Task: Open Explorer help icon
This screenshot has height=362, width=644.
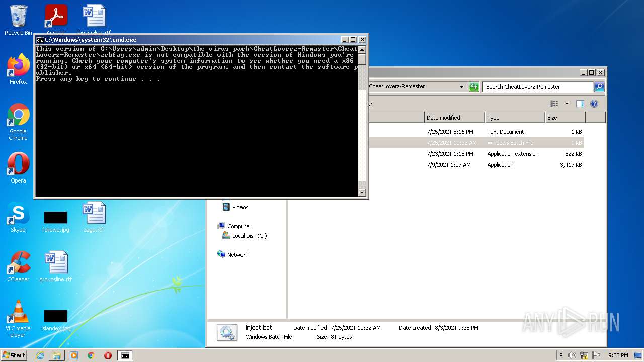Action: pos(594,104)
